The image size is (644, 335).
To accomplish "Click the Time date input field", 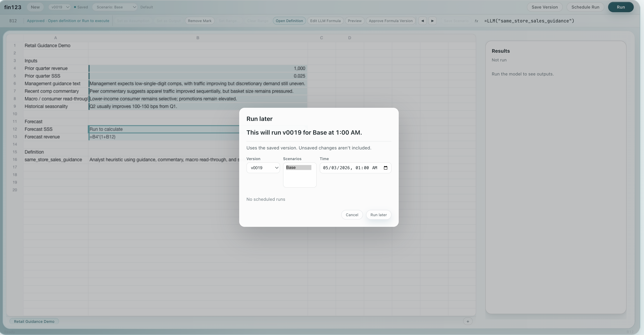I will (355, 168).
